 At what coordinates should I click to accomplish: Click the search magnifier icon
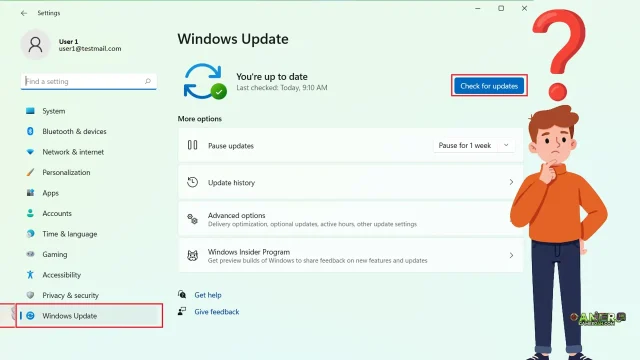pos(148,81)
